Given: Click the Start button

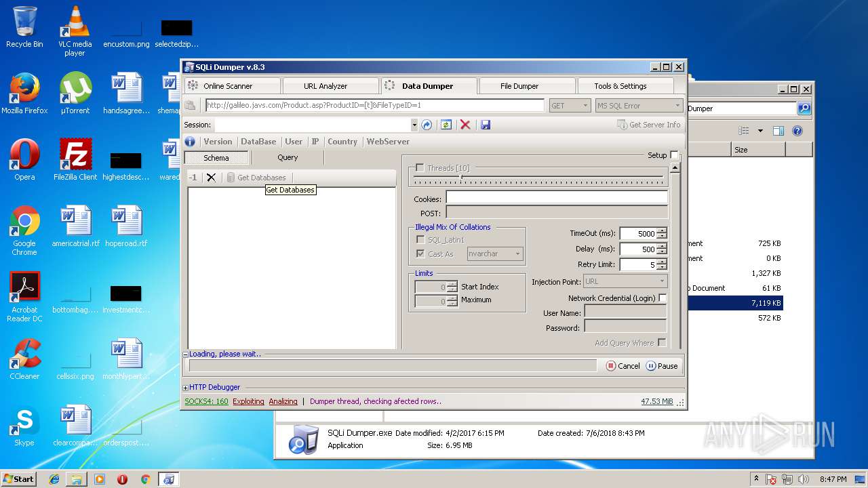Looking at the screenshot, I should click(19, 479).
